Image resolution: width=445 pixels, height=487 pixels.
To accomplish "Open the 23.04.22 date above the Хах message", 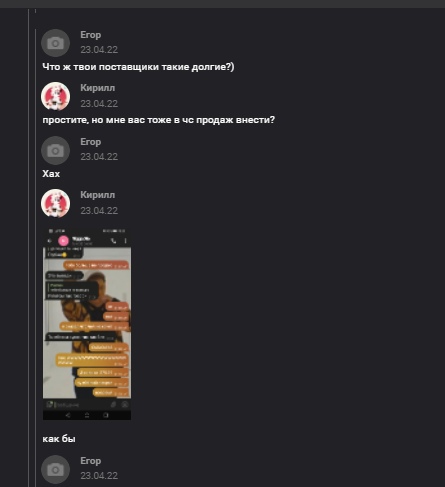I will pyautogui.click(x=99, y=157).
